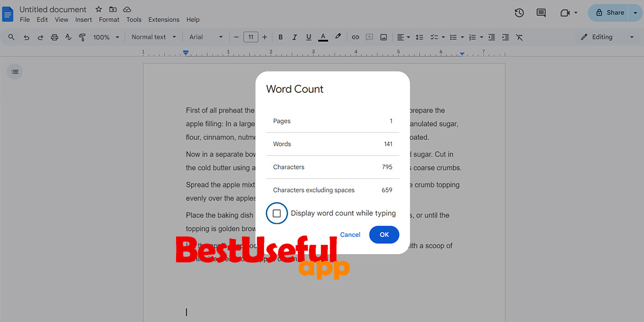Open the Arial font dropdown
644x322 pixels.
click(x=206, y=37)
